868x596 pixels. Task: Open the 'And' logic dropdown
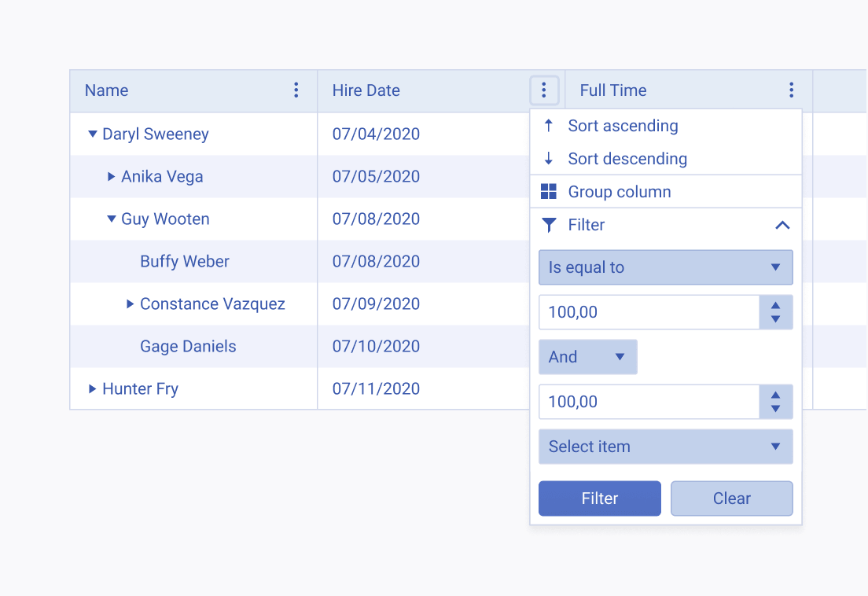pos(587,357)
